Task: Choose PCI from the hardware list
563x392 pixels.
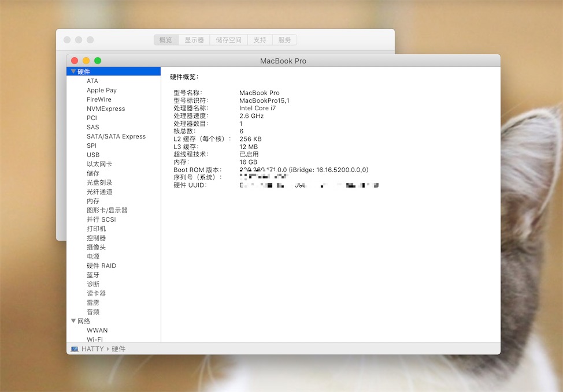Action: pyautogui.click(x=92, y=118)
